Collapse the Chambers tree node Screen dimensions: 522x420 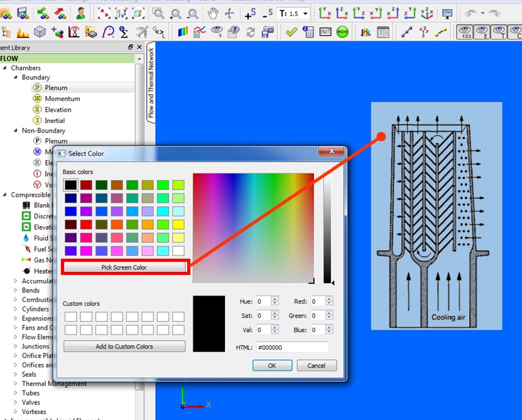point(5,68)
